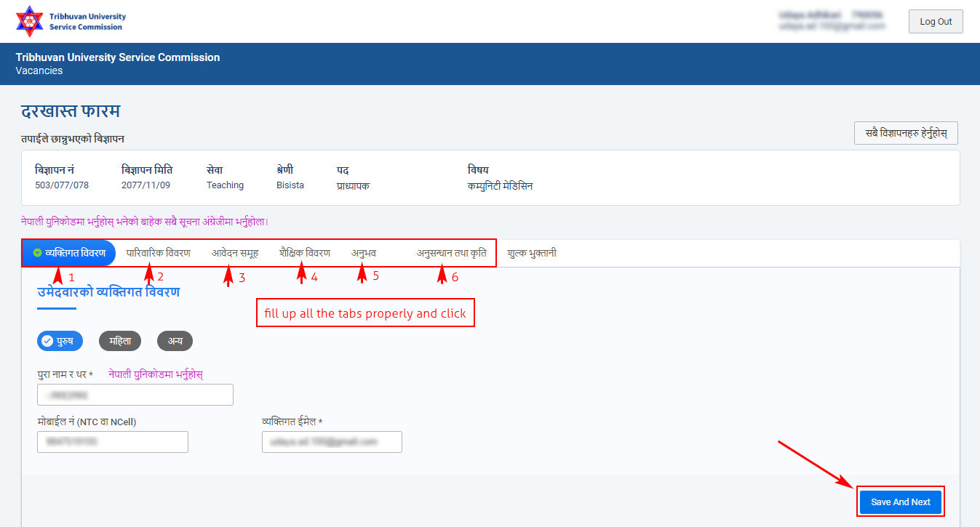Open the अनुसन्धान तथा कृति tab
The height and width of the screenshot is (527, 980).
pyautogui.click(x=452, y=253)
